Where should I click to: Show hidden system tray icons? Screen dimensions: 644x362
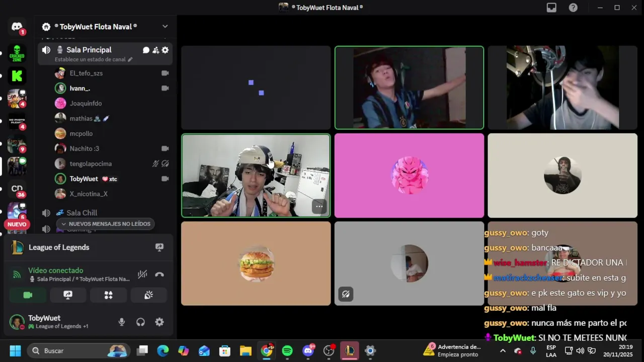coord(503,350)
